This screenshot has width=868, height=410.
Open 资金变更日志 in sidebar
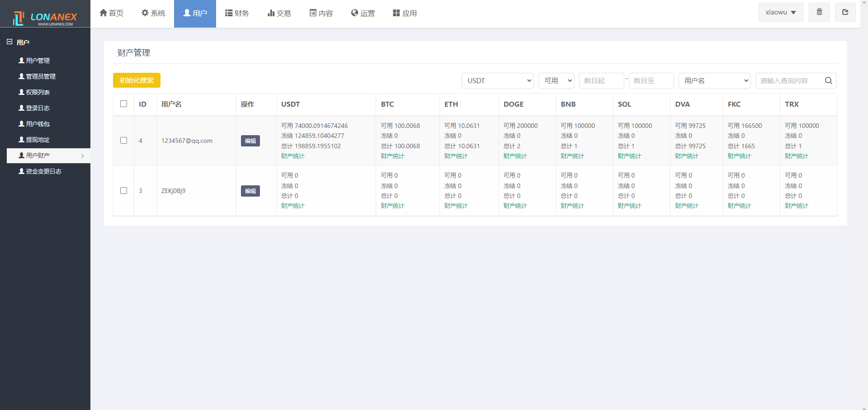(x=43, y=171)
